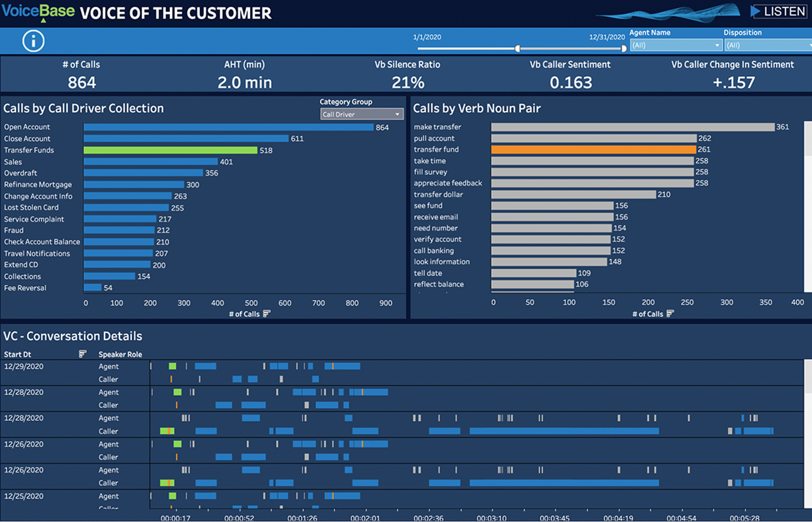The width and height of the screenshot is (812, 522).
Task: Click the 12/25/2020 conversation date
Action: [24, 496]
